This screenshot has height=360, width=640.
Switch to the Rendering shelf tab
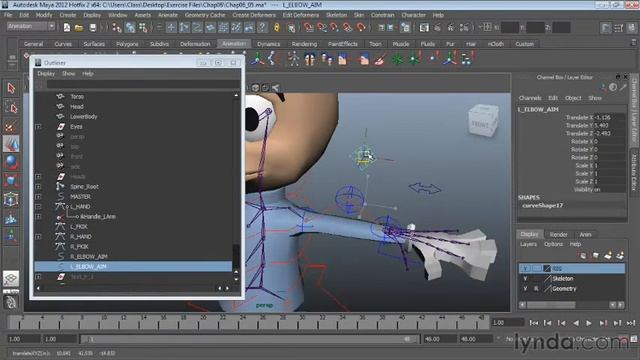click(x=304, y=44)
